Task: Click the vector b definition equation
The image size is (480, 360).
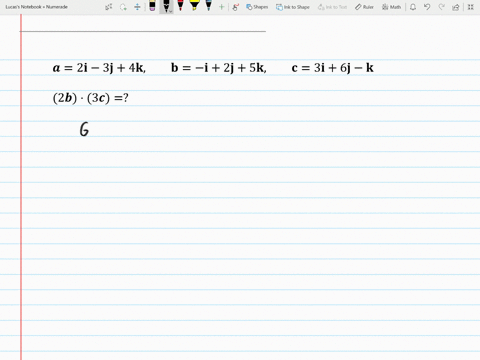Action: tap(219, 68)
